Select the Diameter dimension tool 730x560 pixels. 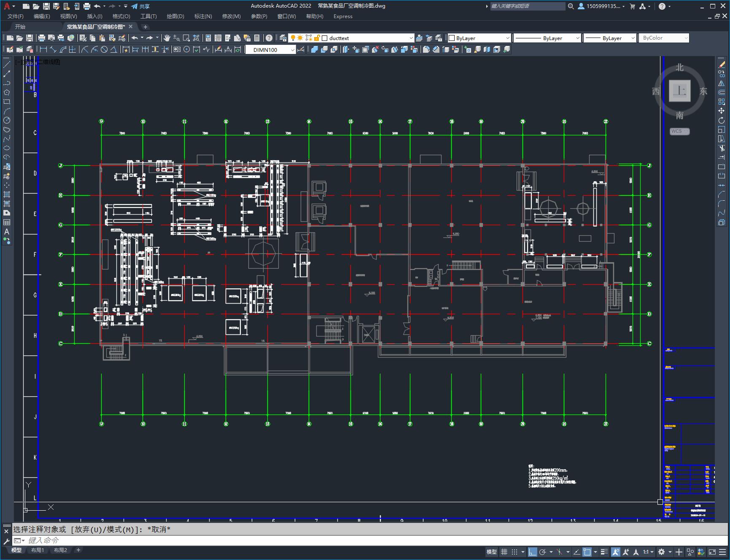104,49
